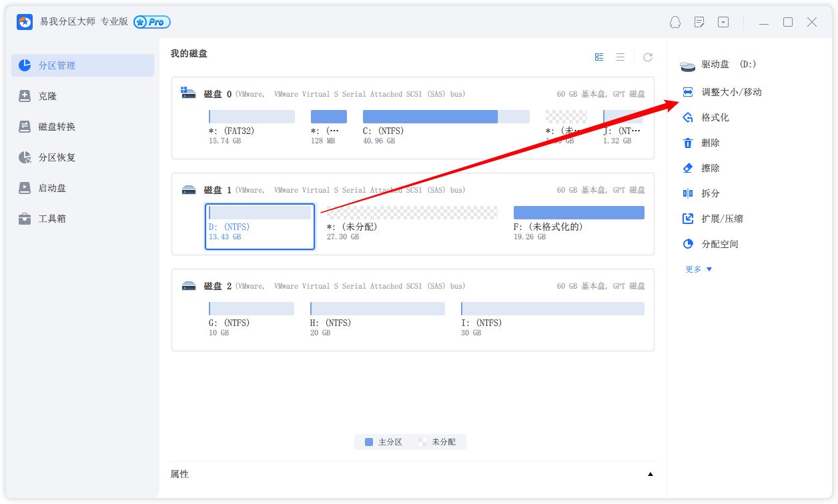Click the 格式化 format icon
Image resolution: width=838 pixels, height=504 pixels.
(x=688, y=117)
